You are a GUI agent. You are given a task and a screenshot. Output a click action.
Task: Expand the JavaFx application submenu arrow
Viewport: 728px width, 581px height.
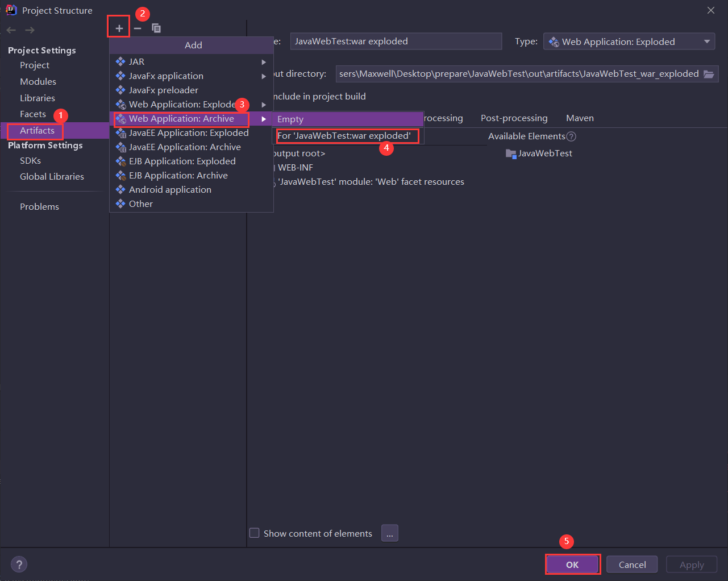(264, 76)
